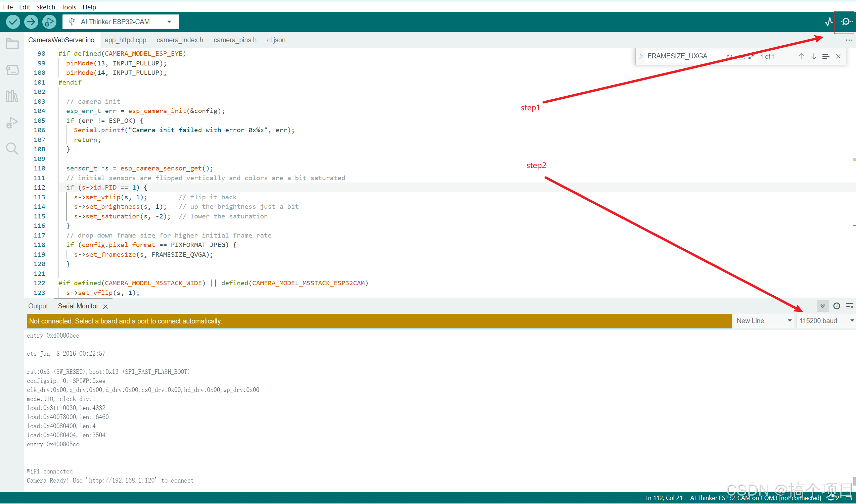Click the Upload arrow button

pyautogui.click(x=31, y=22)
